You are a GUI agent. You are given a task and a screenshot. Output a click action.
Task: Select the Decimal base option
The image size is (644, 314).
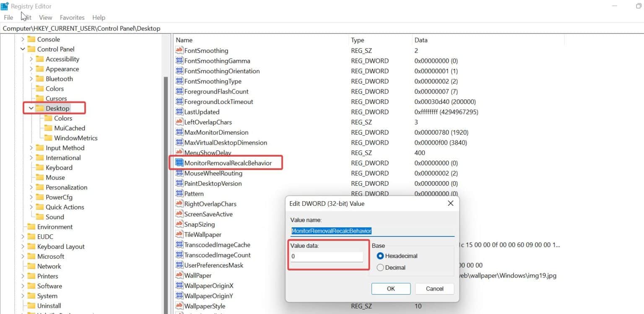click(381, 267)
